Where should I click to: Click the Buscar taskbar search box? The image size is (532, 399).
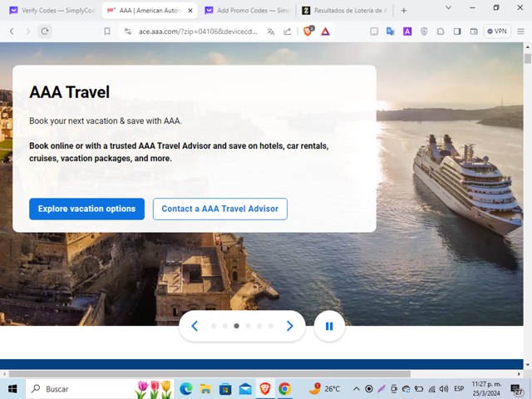coord(100,389)
